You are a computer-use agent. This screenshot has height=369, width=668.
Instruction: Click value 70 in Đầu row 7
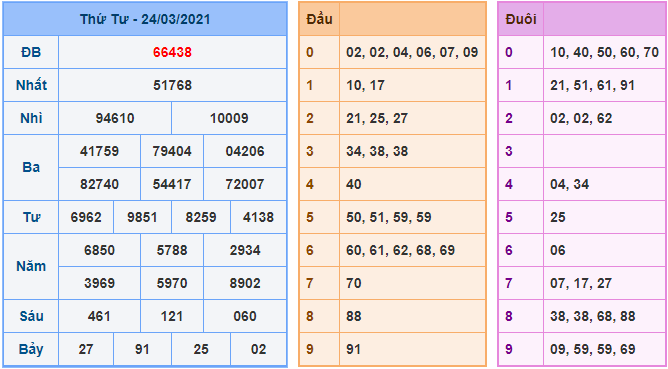point(354,283)
